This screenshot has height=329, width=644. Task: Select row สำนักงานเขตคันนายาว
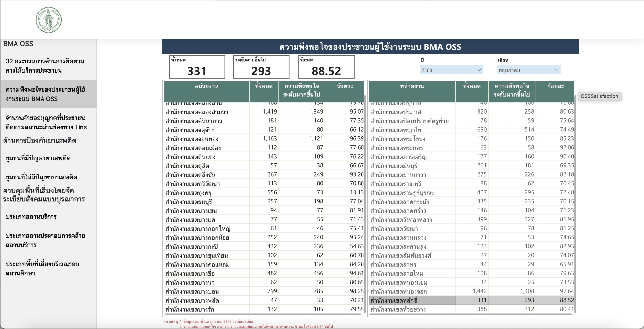click(x=264, y=121)
